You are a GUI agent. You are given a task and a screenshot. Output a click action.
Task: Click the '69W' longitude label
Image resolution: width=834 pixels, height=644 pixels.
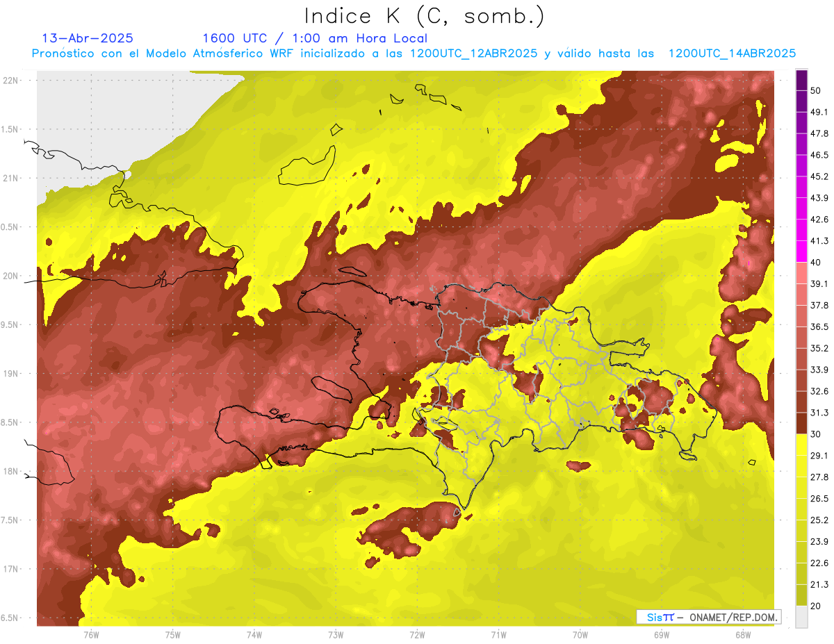coord(662,635)
